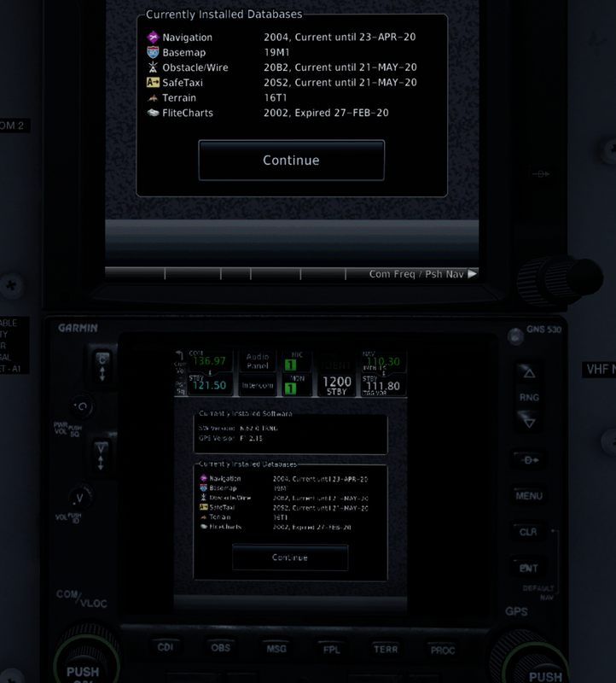Toggle the OBS key
Image resolution: width=616 pixels, height=683 pixels.
pyautogui.click(x=221, y=648)
